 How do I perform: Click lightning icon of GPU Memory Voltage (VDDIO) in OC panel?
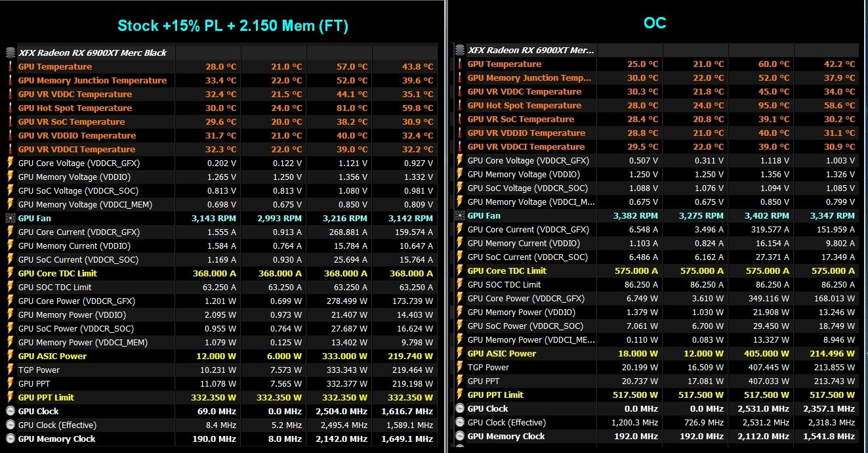pos(459,174)
